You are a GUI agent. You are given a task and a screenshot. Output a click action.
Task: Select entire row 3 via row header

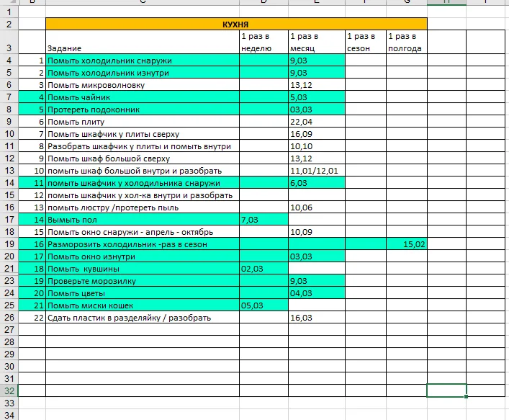click(9, 43)
